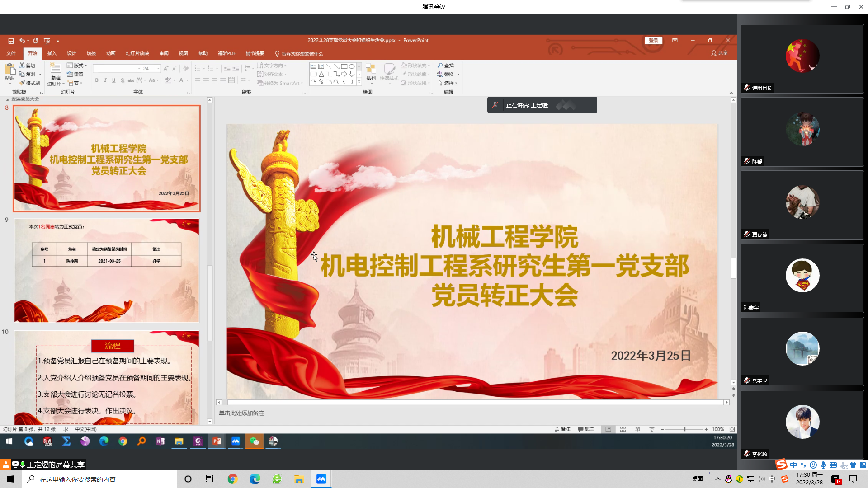Screen dimensions: 868x488
Task: Click the 批注 comments icon in status bar
Action: click(586, 429)
